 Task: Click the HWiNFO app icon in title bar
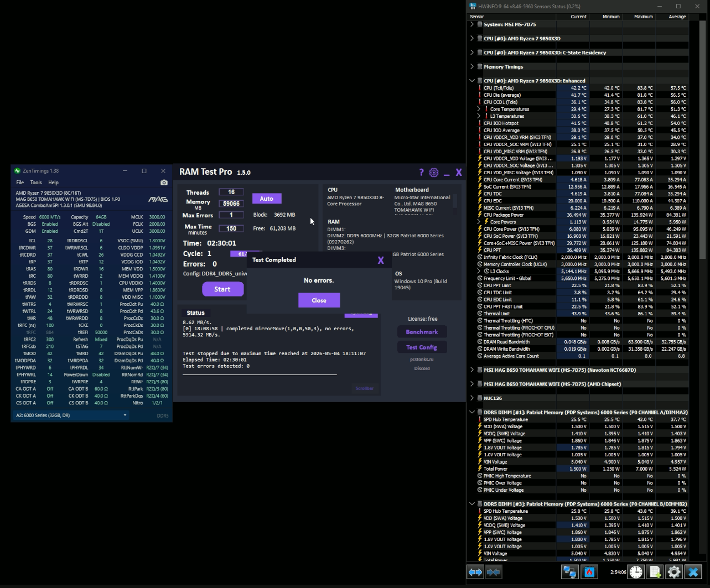tap(473, 6)
